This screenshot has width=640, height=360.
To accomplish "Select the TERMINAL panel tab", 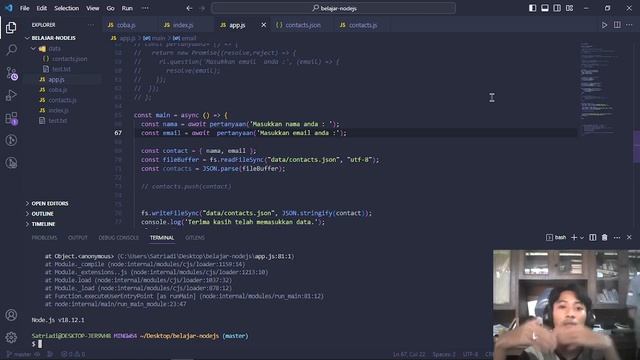I will pos(162,238).
